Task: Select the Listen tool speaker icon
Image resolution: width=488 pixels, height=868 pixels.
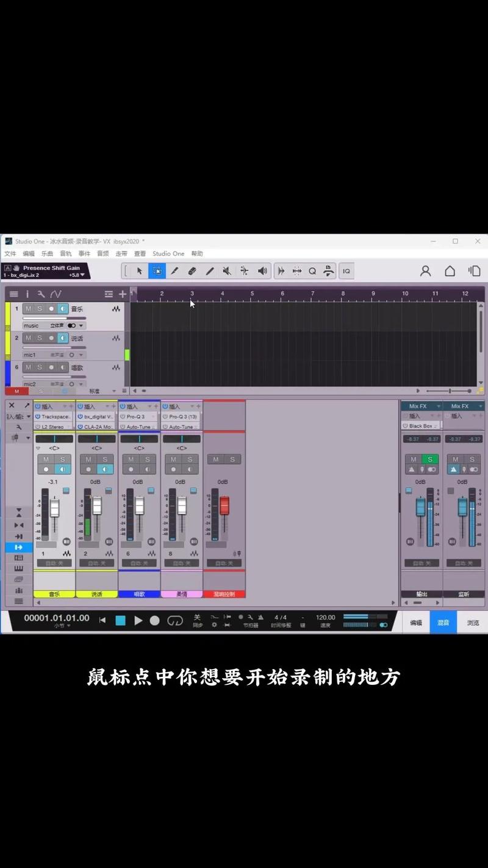Action: point(262,271)
